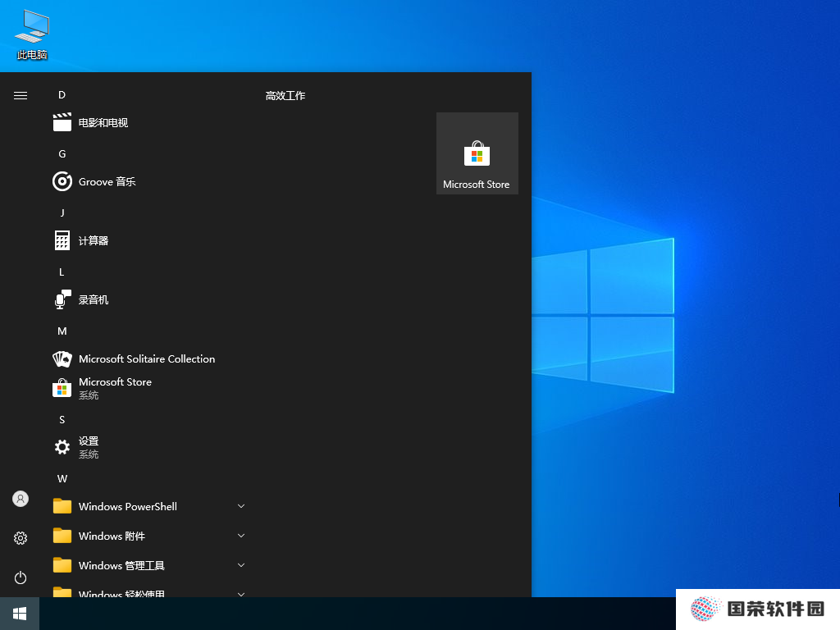Expand the Windows 管理工具 folder
This screenshot has width=840, height=630.
[149, 565]
